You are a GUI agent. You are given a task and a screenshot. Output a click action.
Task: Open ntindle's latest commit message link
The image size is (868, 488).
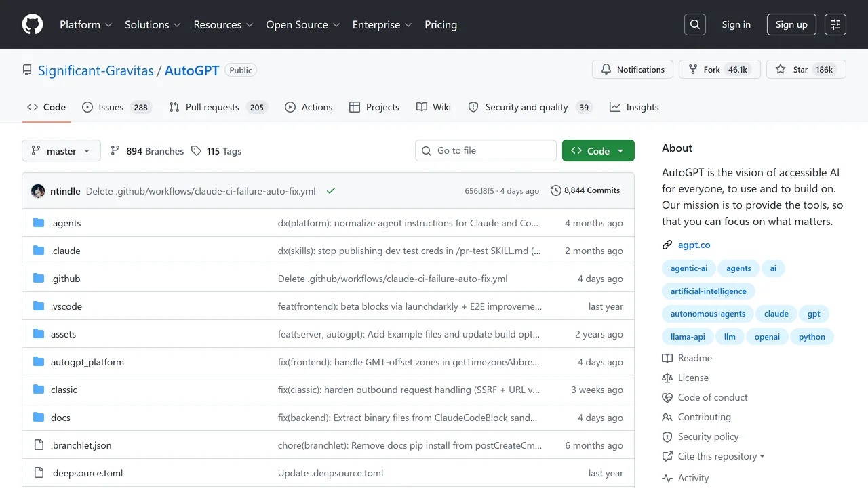pos(201,191)
